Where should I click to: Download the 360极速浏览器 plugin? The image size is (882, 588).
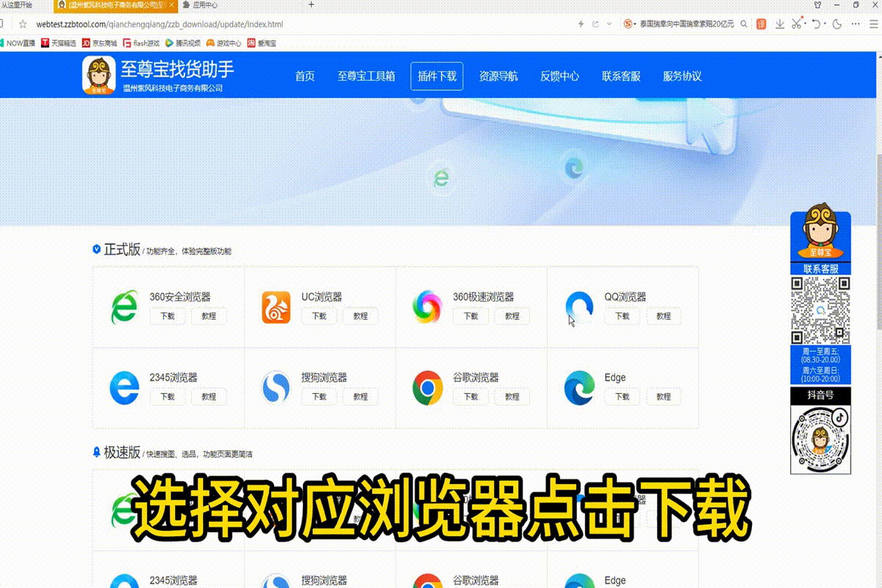click(470, 316)
